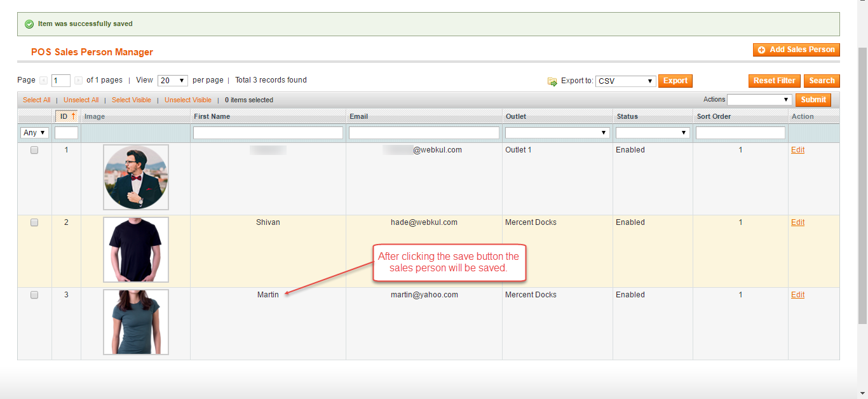Check the box for Martin's row
This screenshot has height=399, width=868.
(34, 295)
